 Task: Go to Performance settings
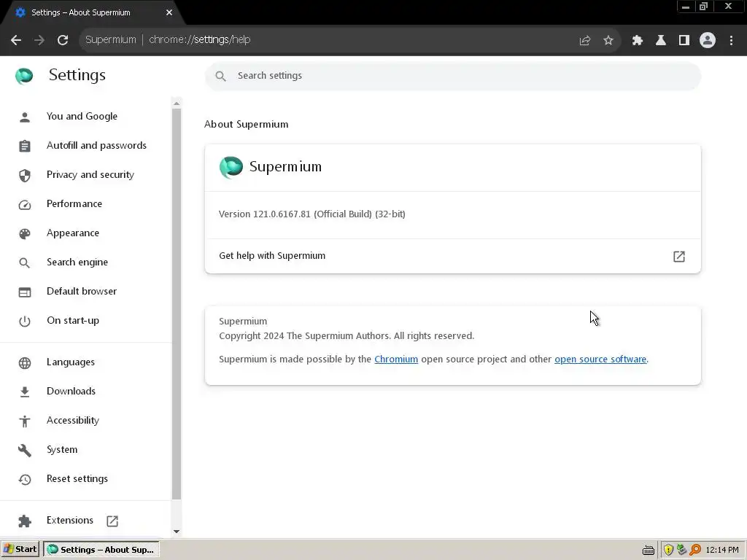74,203
